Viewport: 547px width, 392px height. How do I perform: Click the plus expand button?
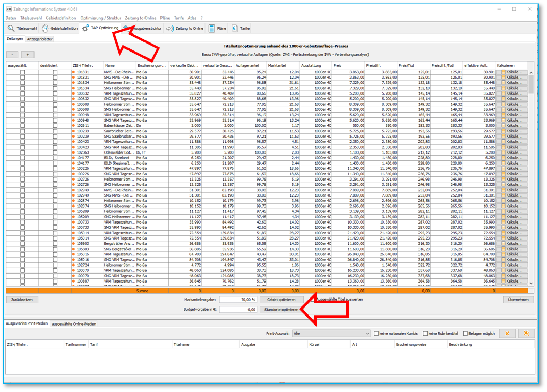[x=27, y=55]
